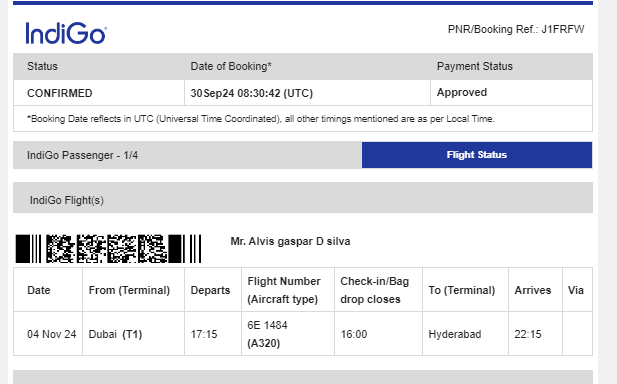Viewport: 617px width, 384px height.
Task: Click the Approved payment status value
Action: (462, 92)
